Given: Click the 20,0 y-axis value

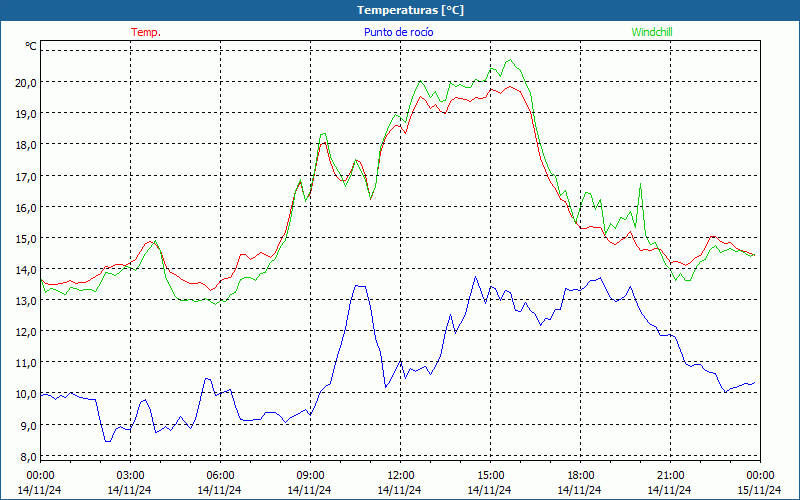Looking at the screenshot, I should (x=26, y=82).
